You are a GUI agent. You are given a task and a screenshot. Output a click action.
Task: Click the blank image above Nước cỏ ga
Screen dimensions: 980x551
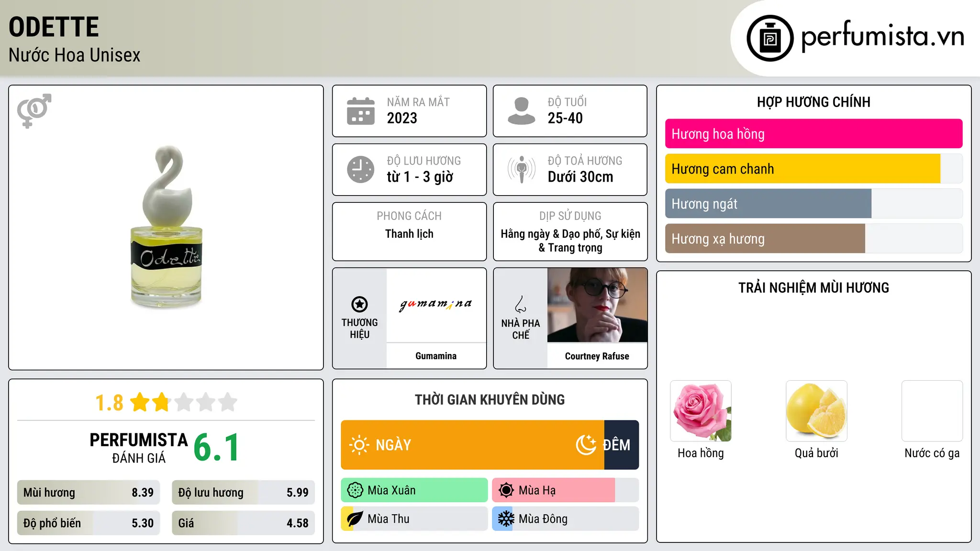coord(932,411)
